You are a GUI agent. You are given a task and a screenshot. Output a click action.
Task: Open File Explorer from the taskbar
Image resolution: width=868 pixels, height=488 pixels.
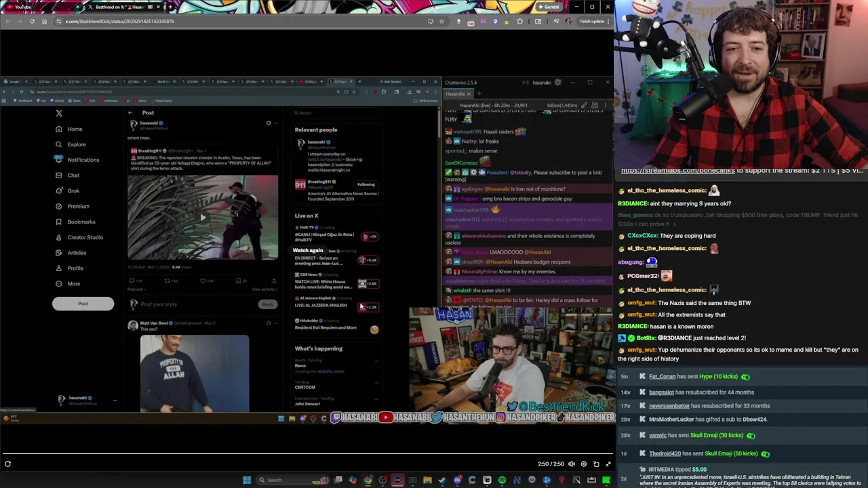(x=427, y=480)
